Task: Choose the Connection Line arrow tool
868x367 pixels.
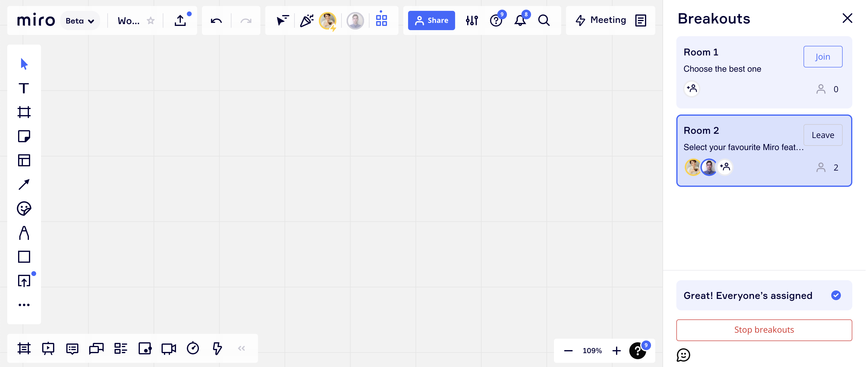Action: [x=24, y=185]
